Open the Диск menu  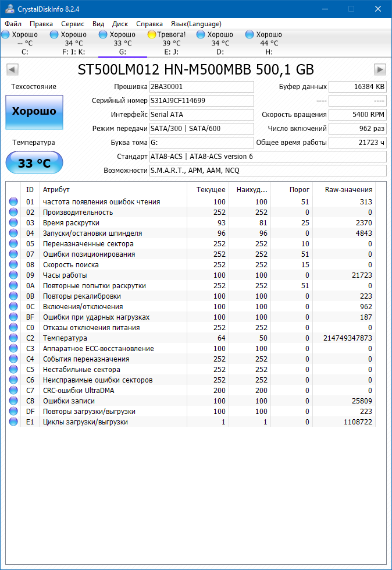tap(120, 24)
